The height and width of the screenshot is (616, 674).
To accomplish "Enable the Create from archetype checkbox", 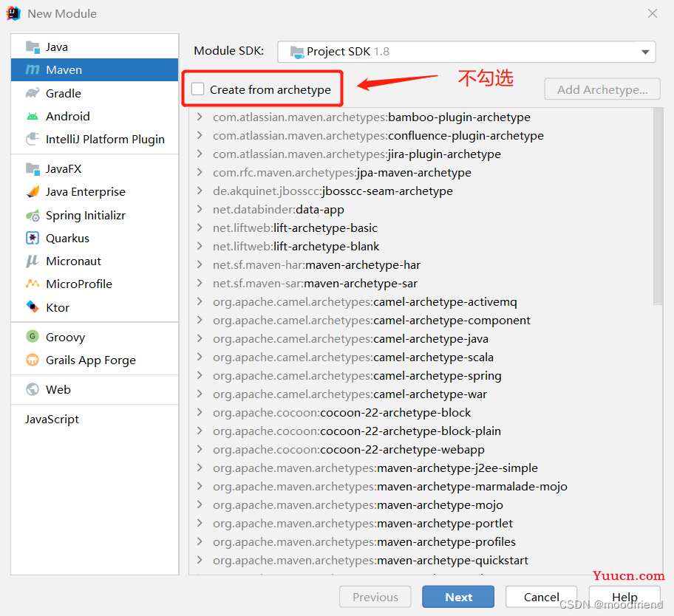I will pyautogui.click(x=198, y=89).
